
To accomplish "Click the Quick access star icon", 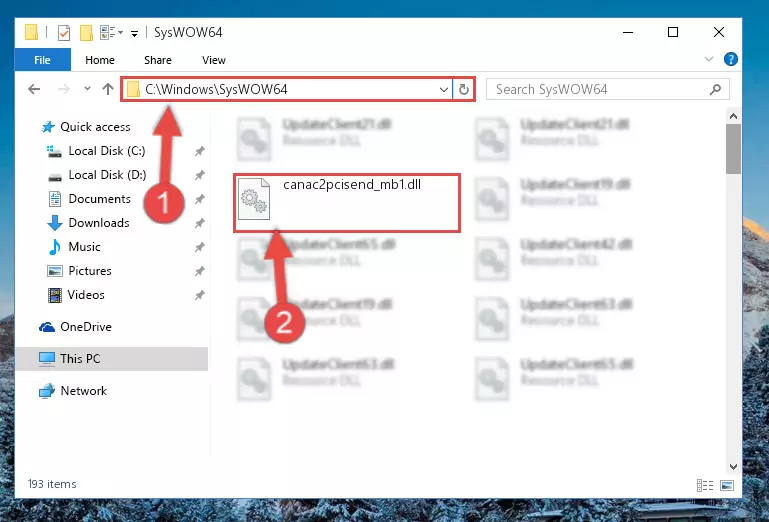I will click(48, 127).
